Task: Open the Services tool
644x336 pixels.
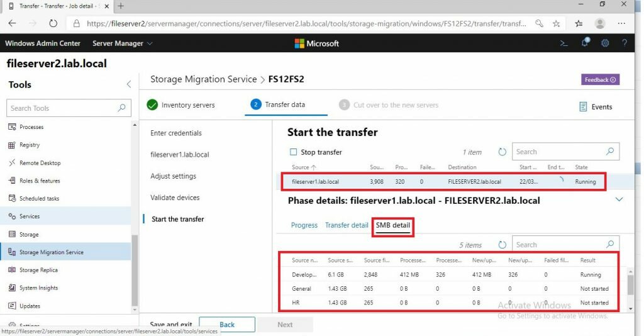Action: (x=30, y=216)
